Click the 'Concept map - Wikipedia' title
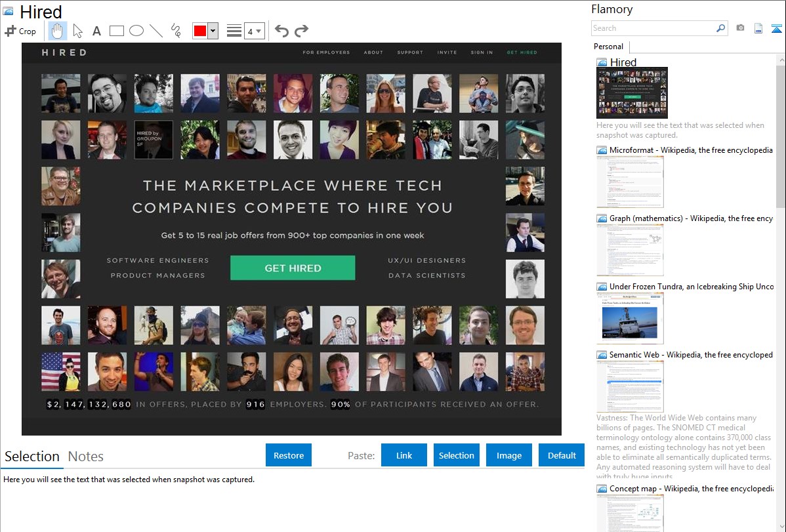 [691, 488]
